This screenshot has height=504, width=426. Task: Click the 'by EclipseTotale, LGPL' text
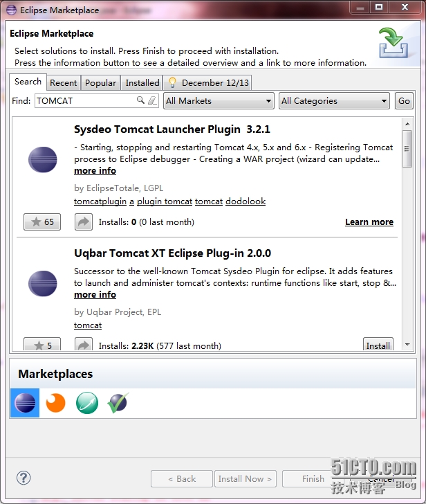pyautogui.click(x=119, y=188)
